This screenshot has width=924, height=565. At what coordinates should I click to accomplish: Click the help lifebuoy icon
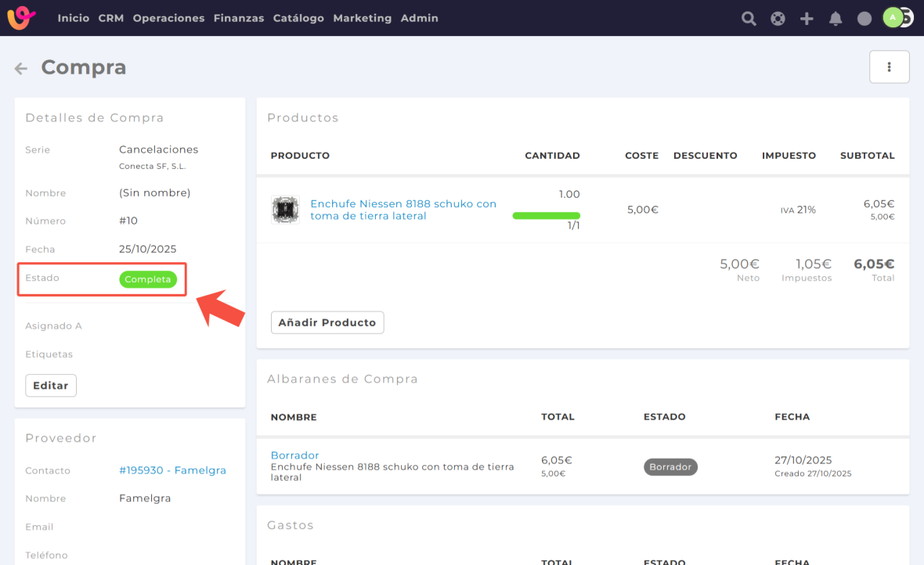pos(778,18)
